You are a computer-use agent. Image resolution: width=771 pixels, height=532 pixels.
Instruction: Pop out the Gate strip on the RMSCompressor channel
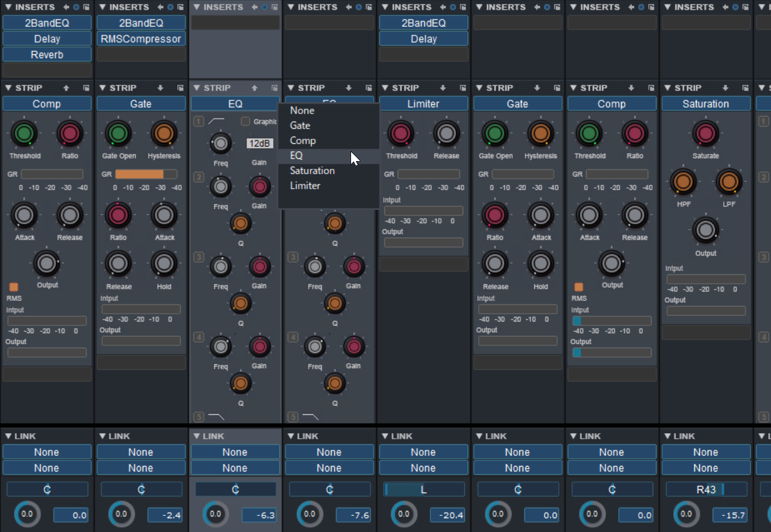(181, 88)
